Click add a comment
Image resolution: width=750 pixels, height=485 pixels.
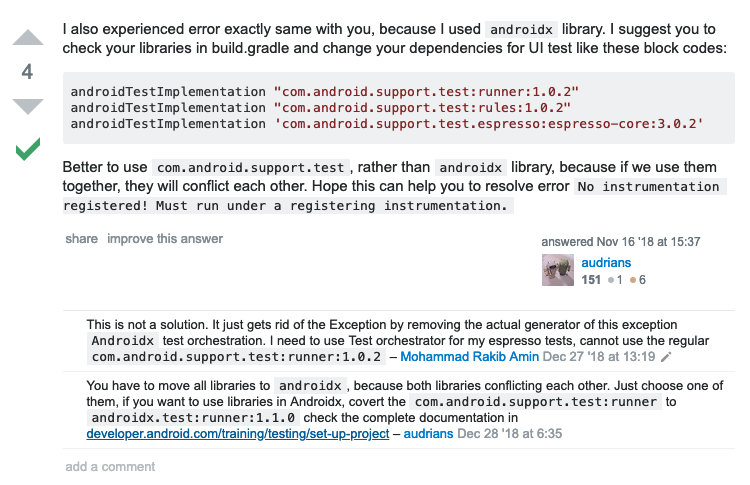point(110,466)
